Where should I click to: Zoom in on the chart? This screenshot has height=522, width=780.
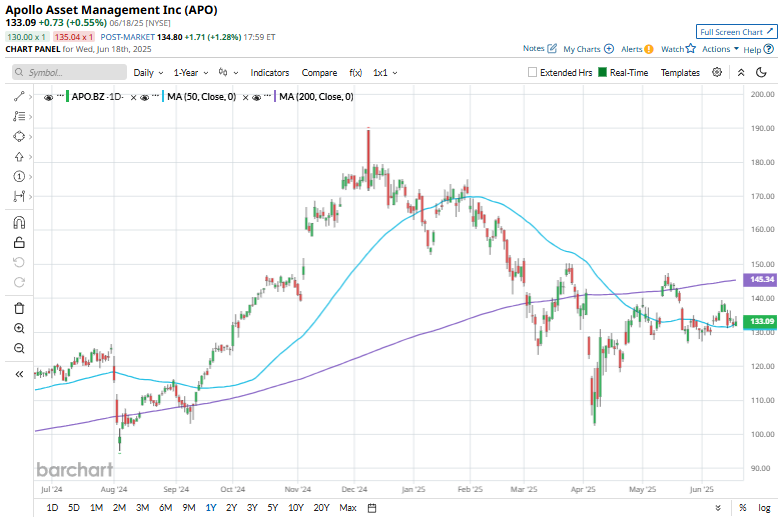[x=19, y=328]
